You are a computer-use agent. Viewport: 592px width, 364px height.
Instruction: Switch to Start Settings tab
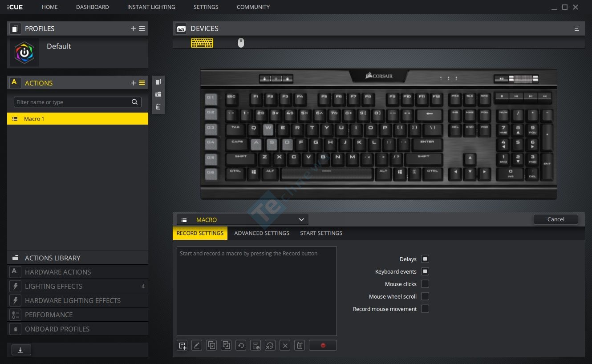[x=321, y=233]
